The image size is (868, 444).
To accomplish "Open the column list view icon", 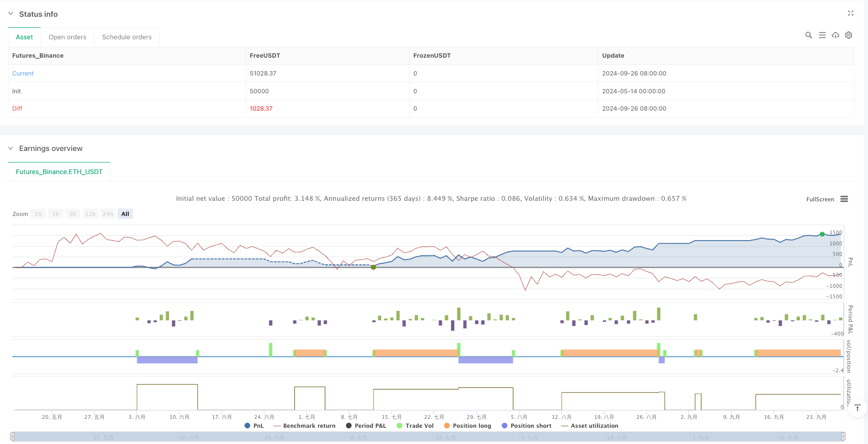I will 822,35.
